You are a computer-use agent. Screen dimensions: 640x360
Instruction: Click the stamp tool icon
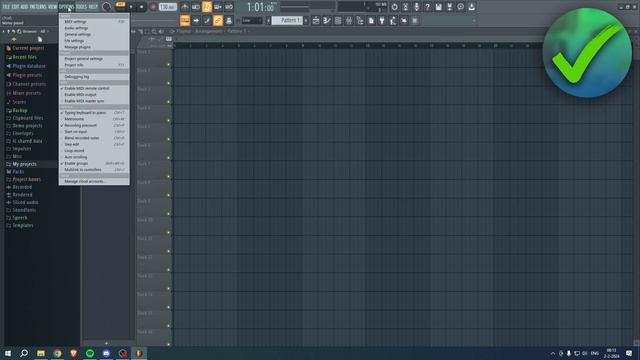[x=229, y=20]
